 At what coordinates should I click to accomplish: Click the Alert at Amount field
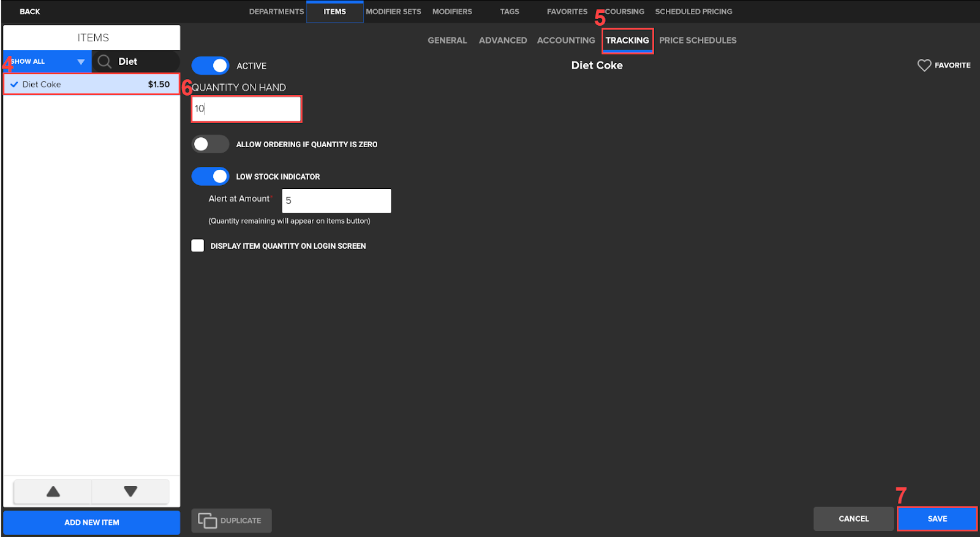(x=336, y=200)
